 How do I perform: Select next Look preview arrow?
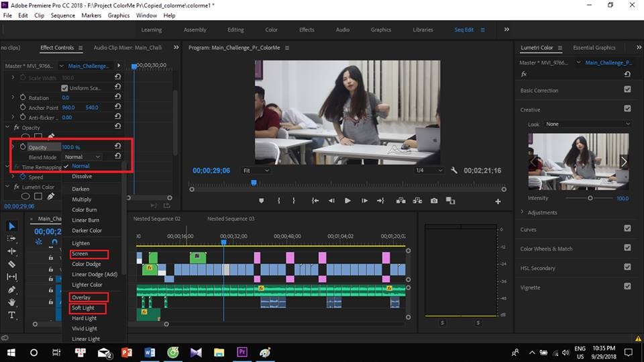coord(623,162)
